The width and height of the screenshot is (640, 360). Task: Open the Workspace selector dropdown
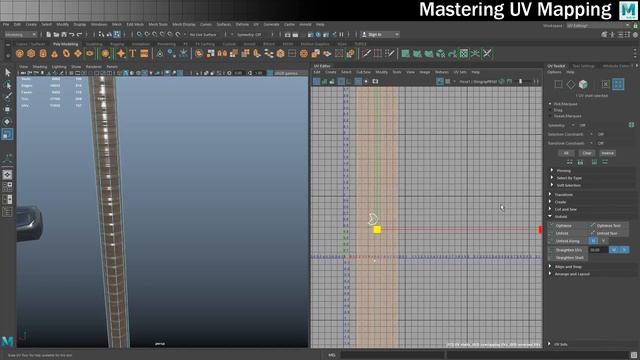pyautogui.click(x=598, y=25)
